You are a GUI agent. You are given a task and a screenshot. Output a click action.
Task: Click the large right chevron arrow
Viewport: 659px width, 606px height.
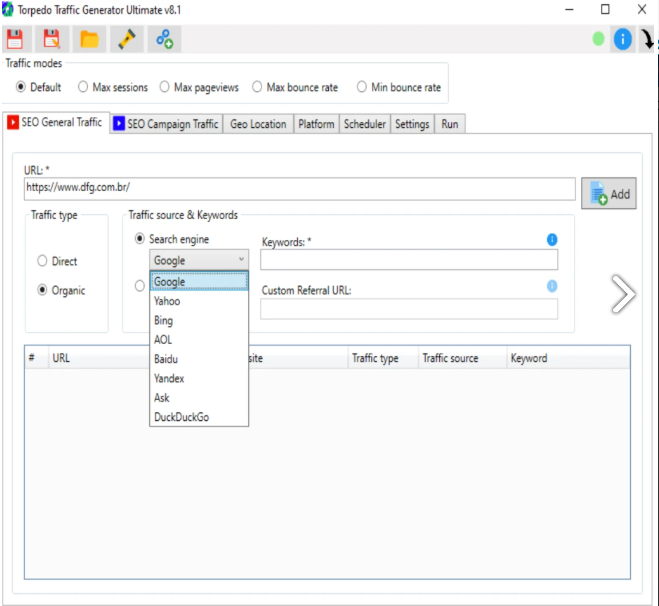(623, 294)
